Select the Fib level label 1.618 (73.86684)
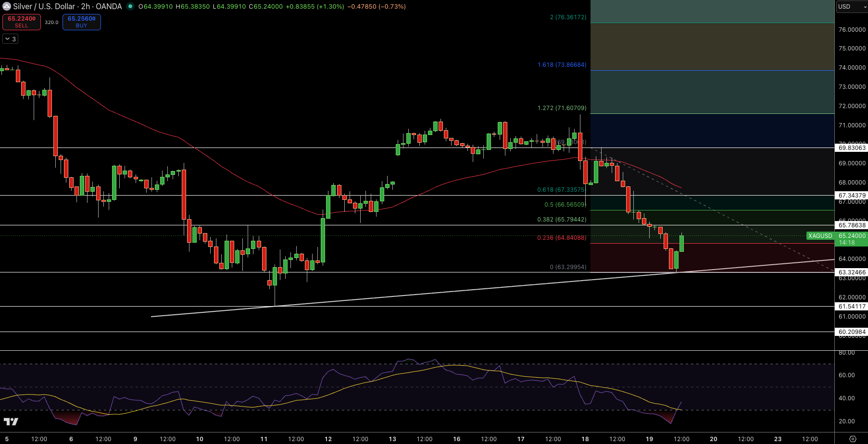The width and height of the screenshot is (868, 444). (x=562, y=64)
